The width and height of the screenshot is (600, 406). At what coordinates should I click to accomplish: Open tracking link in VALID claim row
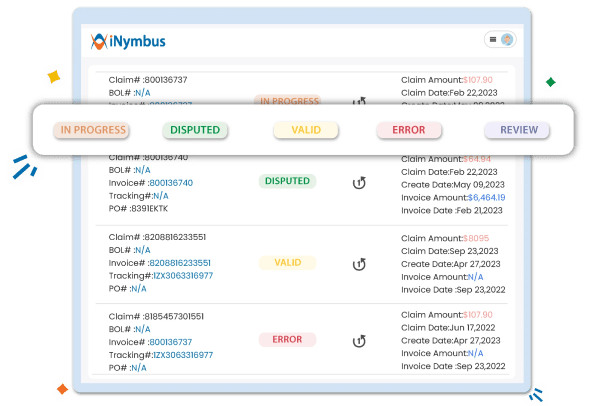click(183, 276)
